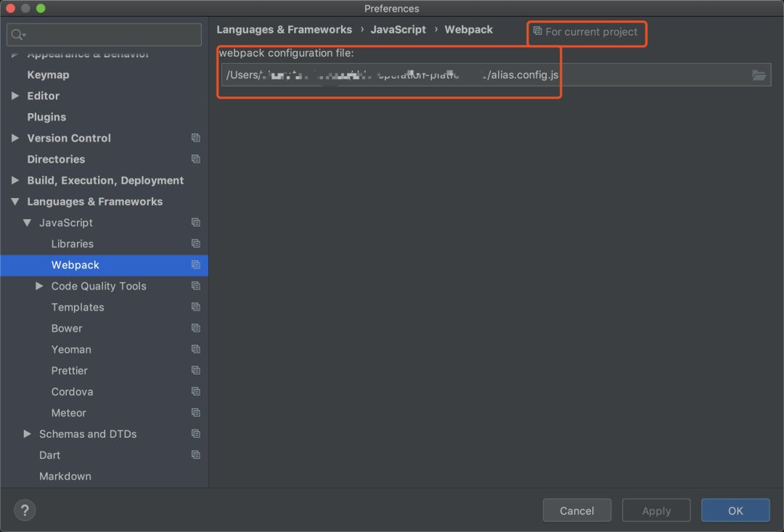Click project-level icon next to Directories

pyautogui.click(x=195, y=159)
